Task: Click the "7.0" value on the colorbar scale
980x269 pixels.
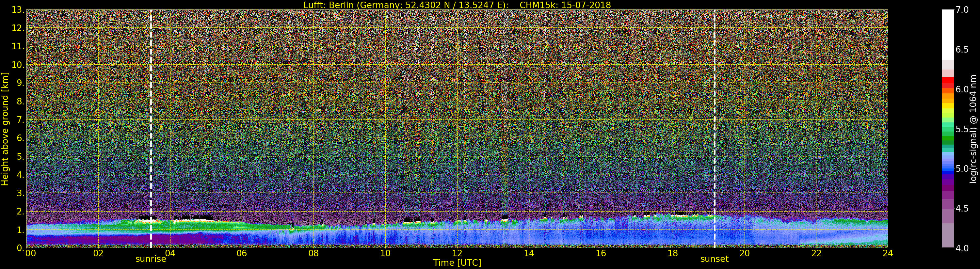Action: (x=962, y=10)
